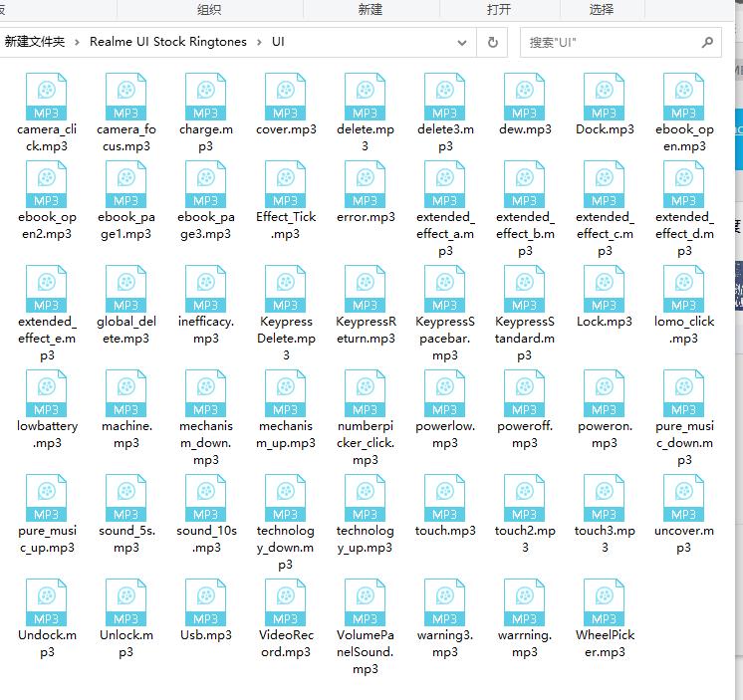Select extended_effect_a.mp3 icon
743x700 pixels.
pos(444,184)
